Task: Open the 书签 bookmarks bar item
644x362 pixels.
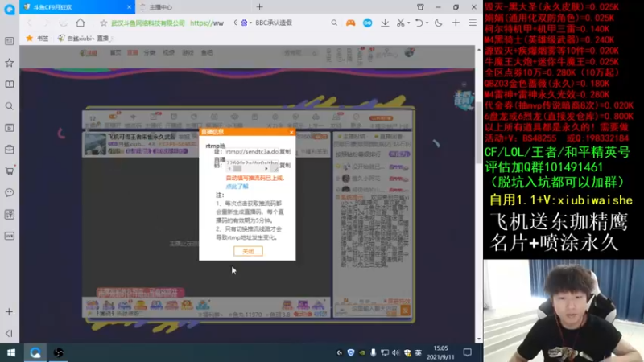Action: pos(37,38)
